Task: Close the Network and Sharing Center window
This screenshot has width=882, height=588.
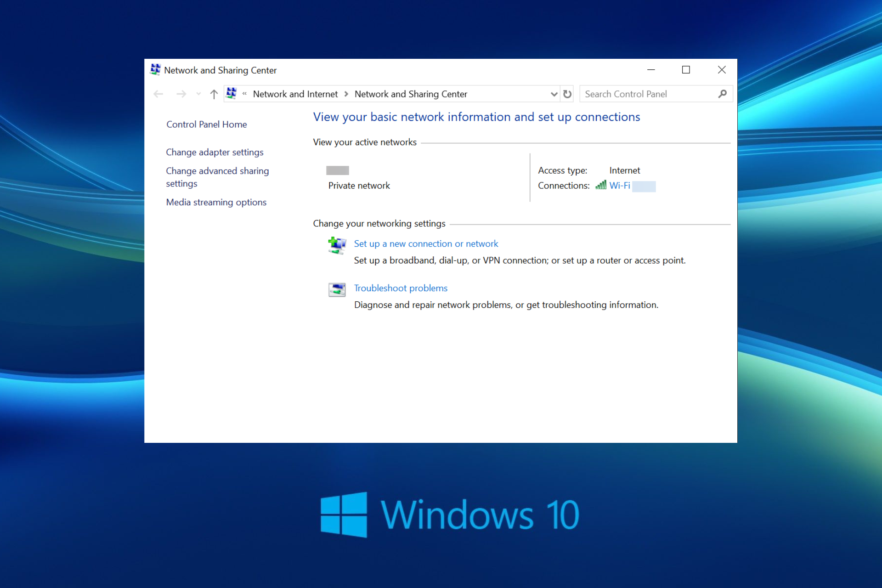Action: coord(721,70)
